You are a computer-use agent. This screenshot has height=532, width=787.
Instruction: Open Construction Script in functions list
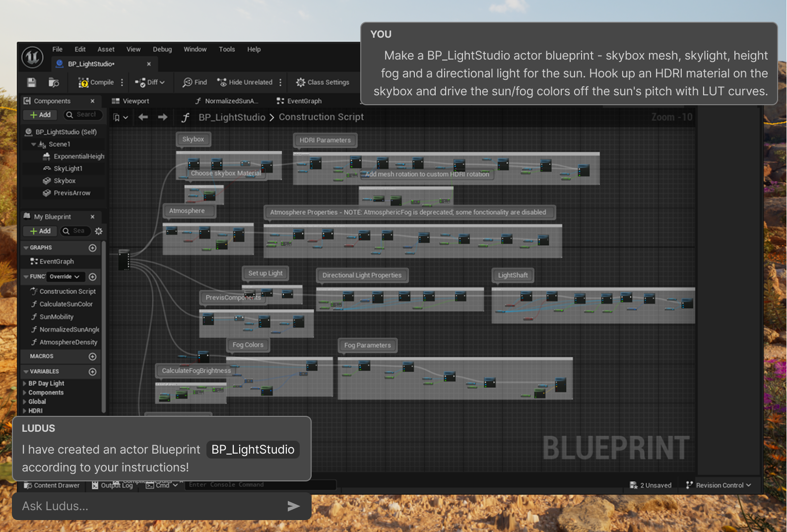pyautogui.click(x=63, y=291)
